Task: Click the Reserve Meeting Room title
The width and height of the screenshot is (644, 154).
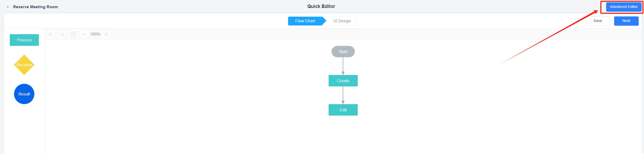Action: [35, 7]
